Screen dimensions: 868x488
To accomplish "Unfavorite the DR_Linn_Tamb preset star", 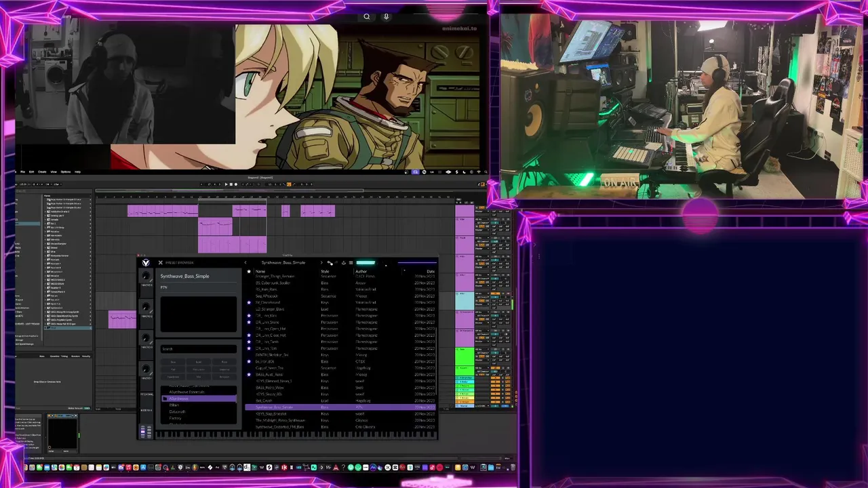I will [x=249, y=342].
